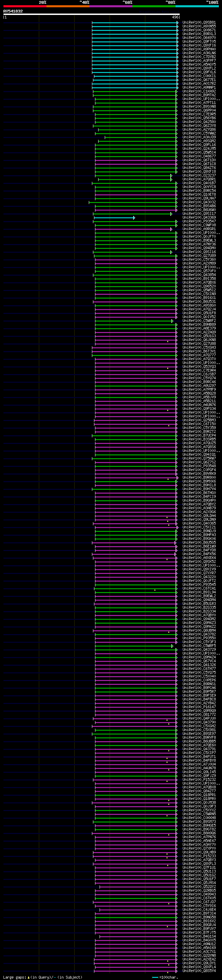Click the cyan alignment bar for UniRef100_Q9SB81

click(x=135, y=23)
